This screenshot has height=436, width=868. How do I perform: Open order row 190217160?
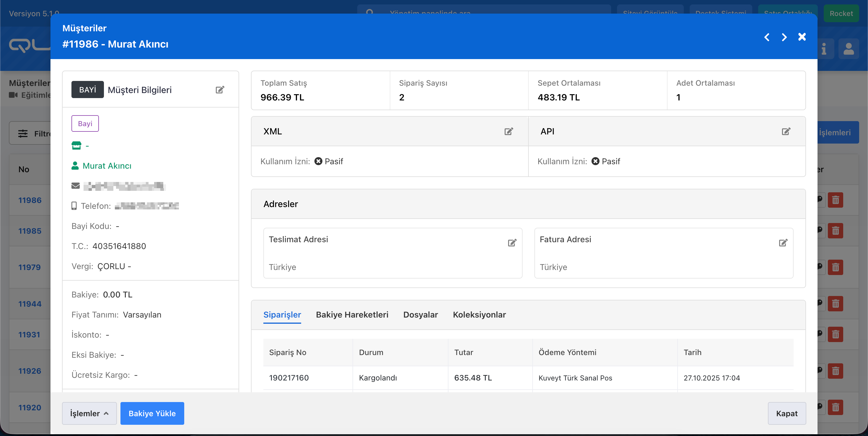(x=289, y=378)
